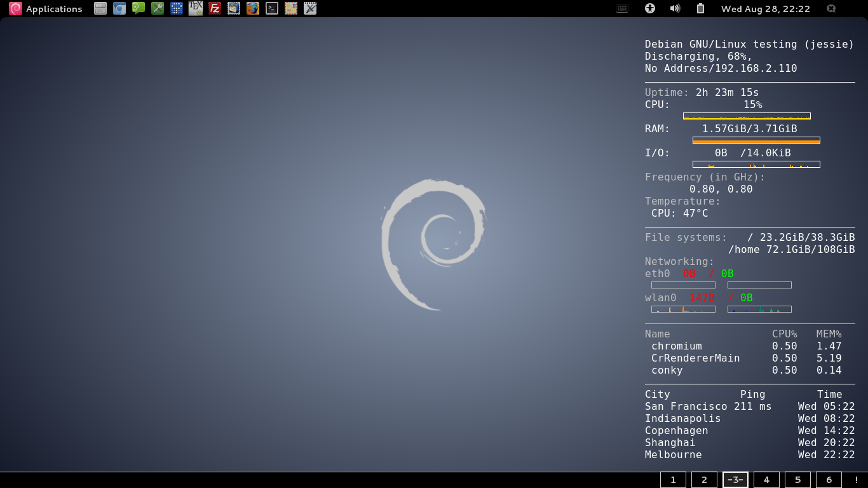Open the on-screen keyboard indicator
The height and width of the screenshot is (488, 868).
click(622, 9)
